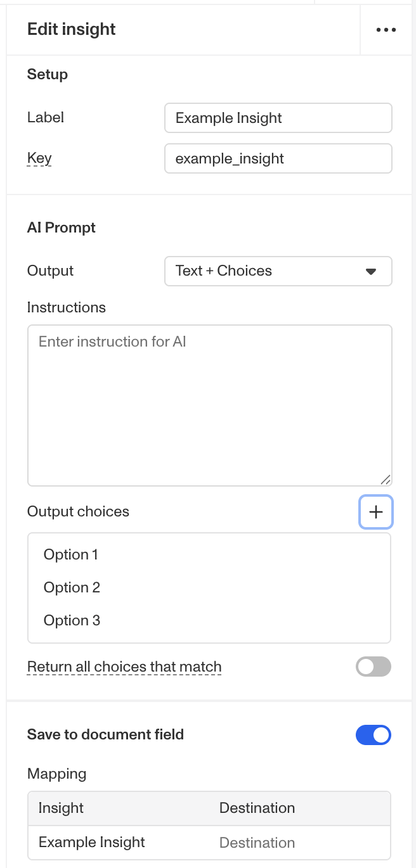416x868 pixels.
Task: Click the Edit insight panel title
Action: pyautogui.click(x=72, y=30)
